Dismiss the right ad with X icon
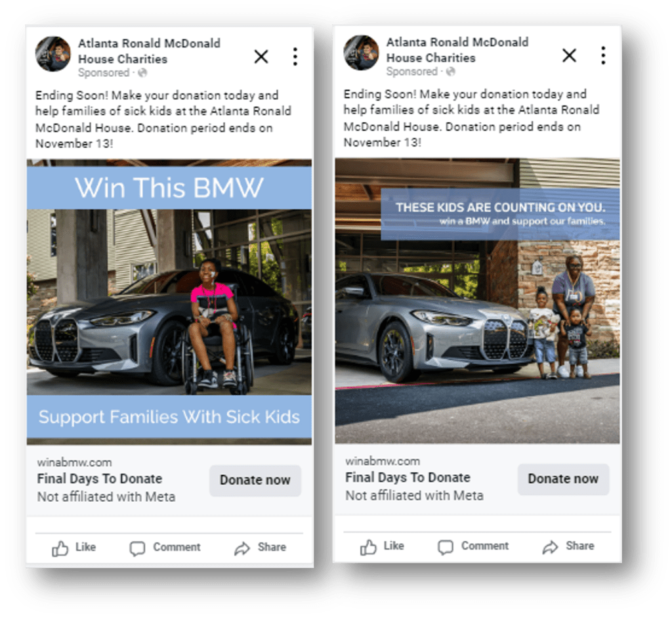The image size is (672, 618). (x=569, y=55)
